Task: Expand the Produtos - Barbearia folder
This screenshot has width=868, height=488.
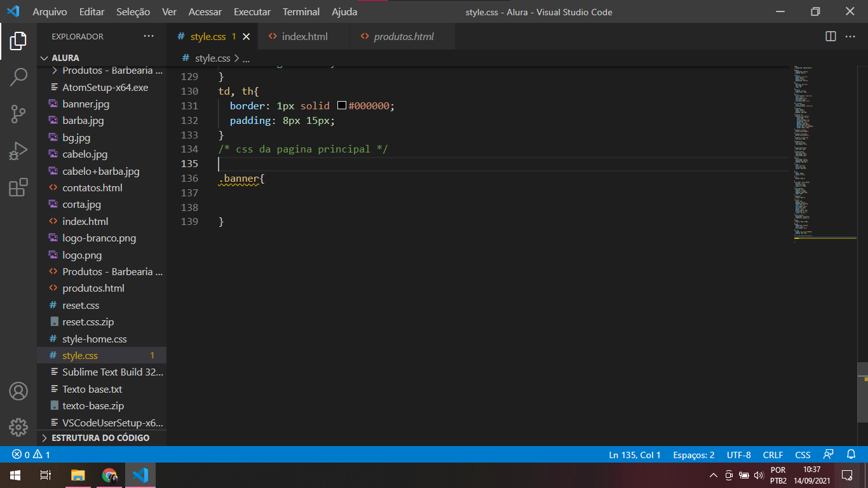Action: pos(102,70)
